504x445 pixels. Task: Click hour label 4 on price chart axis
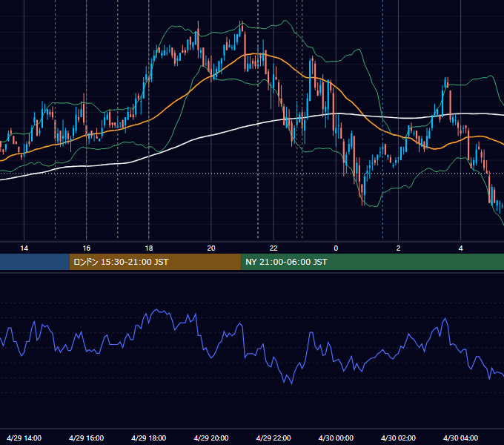(x=460, y=248)
